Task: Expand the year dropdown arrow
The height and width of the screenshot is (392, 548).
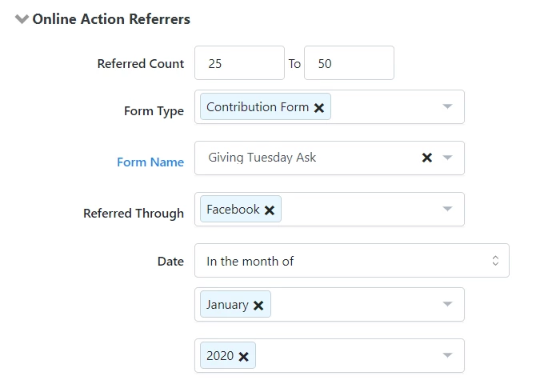Action: pyautogui.click(x=447, y=356)
